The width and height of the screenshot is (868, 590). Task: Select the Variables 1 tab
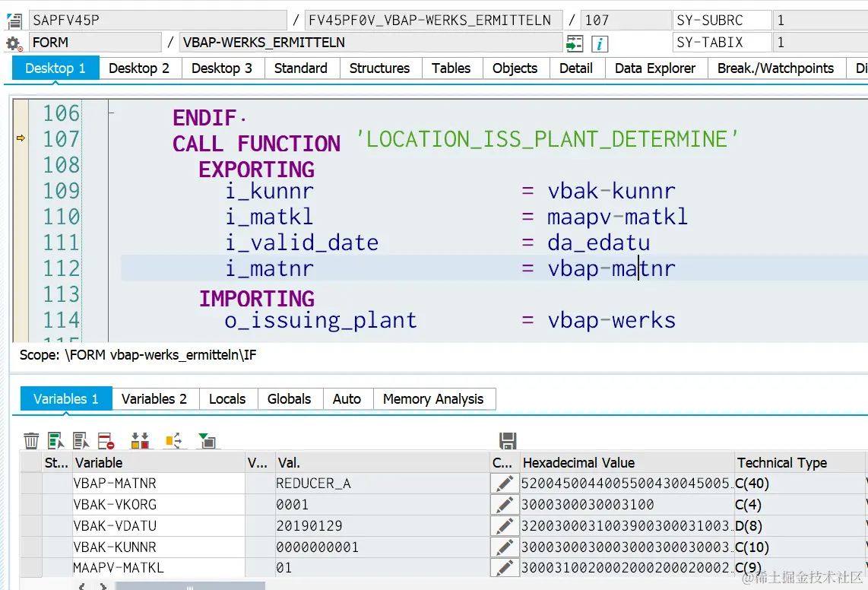[x=66, y=399]
